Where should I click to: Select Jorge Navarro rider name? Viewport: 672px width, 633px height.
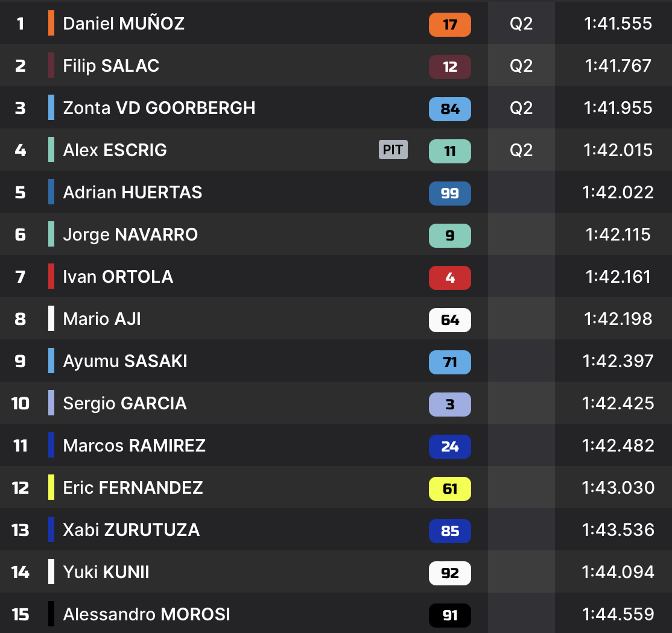130,235
